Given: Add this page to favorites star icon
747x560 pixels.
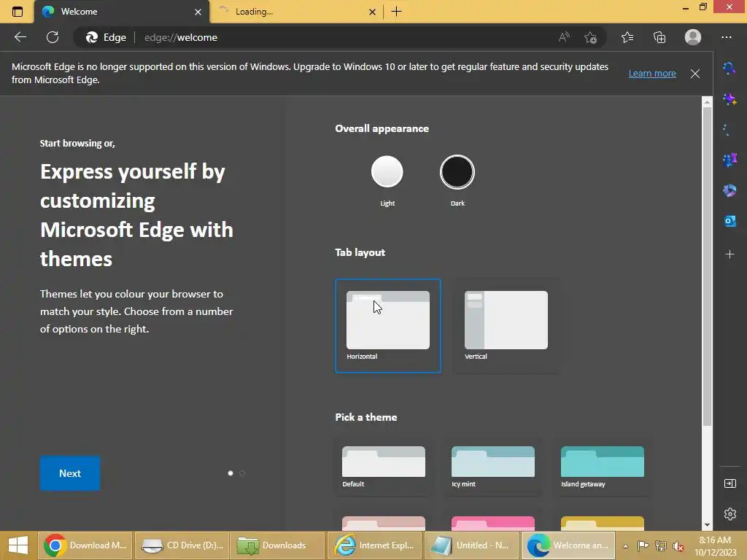Looking at the screenshot, I should click(x=591, y=37).
